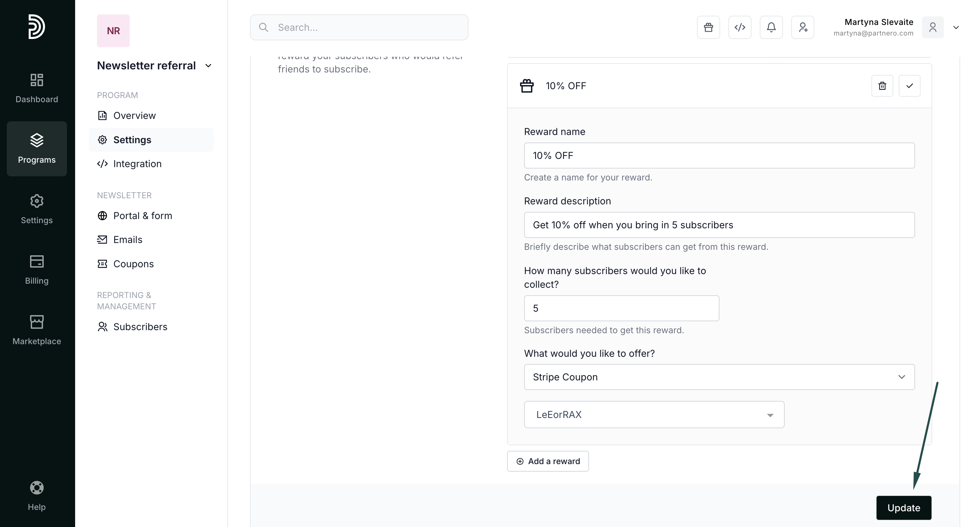Image resolution: width=980 pixels, height=527 pixels.
Task: Open Billing in the main sidebar
Action: tap(37, 270)
